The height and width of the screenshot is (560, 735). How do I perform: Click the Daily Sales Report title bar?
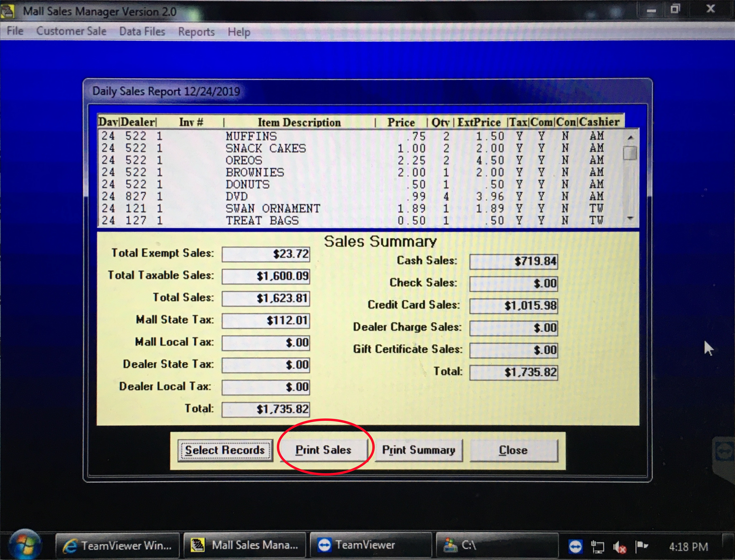point(367,91)
